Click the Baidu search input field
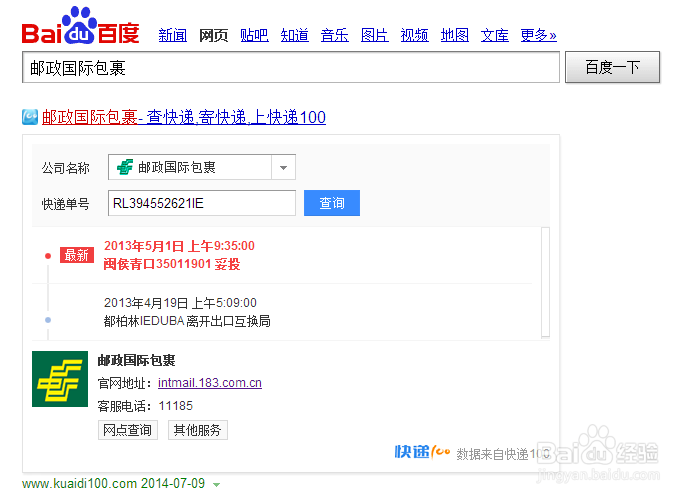Image resolution: width=700 pixels, height=500 pixels. pos(291,67)
